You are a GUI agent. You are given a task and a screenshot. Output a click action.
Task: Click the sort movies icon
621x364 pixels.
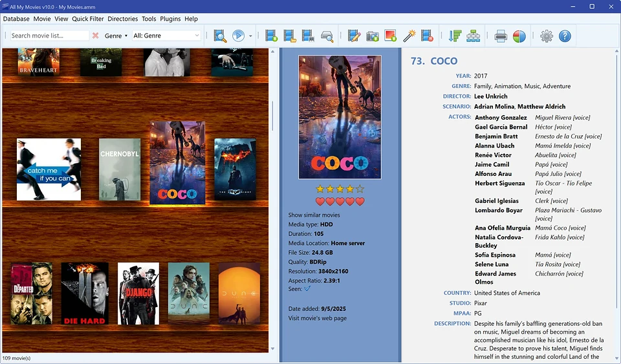pyautogui.click(x=455, y=36)
